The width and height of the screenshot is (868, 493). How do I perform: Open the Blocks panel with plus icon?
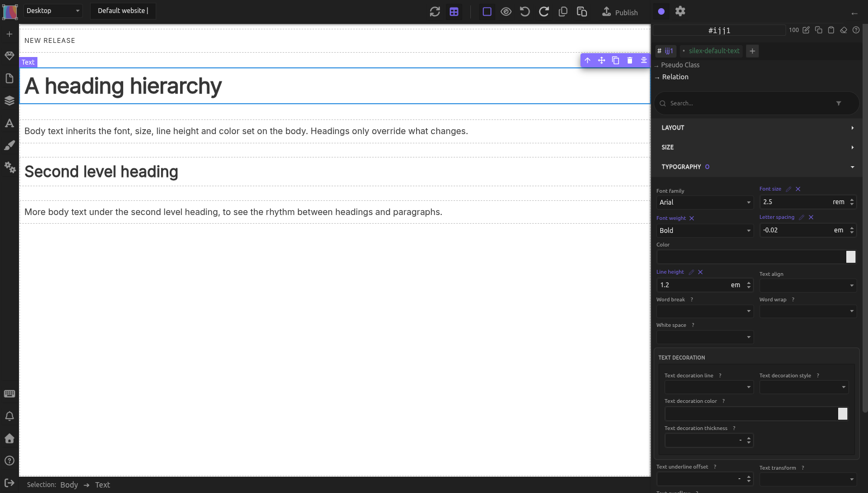point(9,34)
